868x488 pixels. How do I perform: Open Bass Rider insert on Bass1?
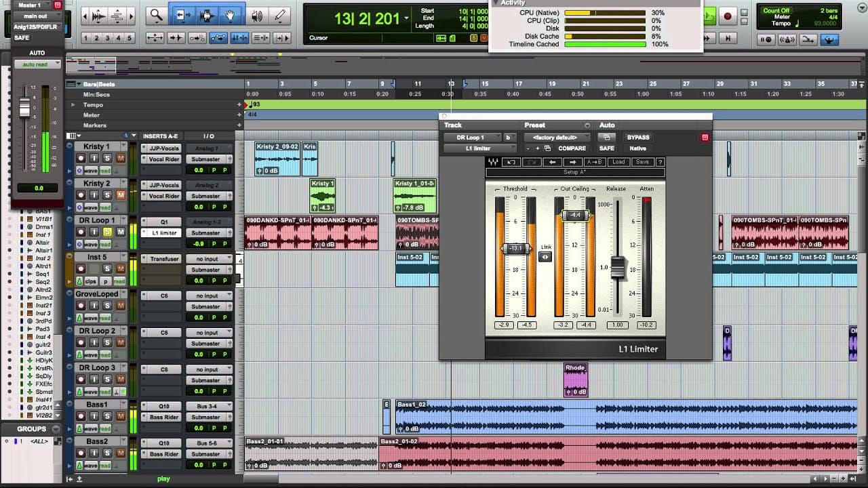160,418
